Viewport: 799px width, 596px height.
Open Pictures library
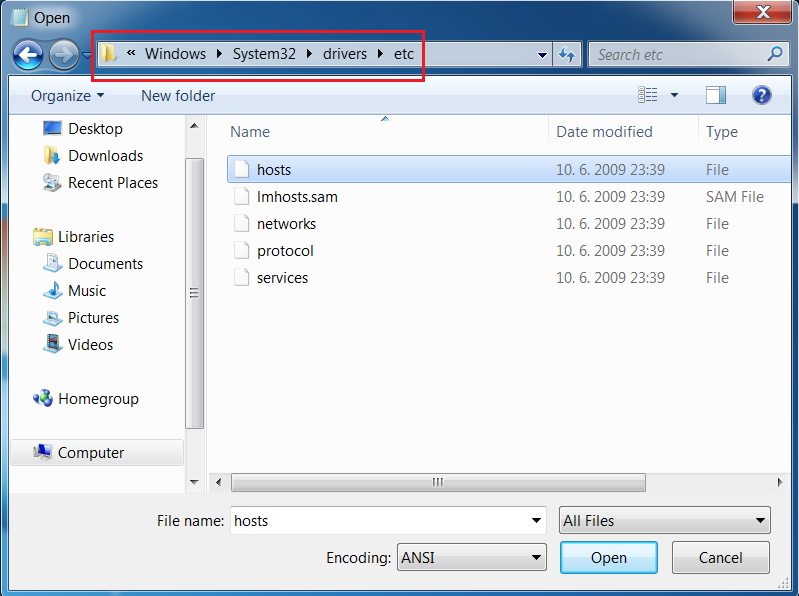[93, 318]
